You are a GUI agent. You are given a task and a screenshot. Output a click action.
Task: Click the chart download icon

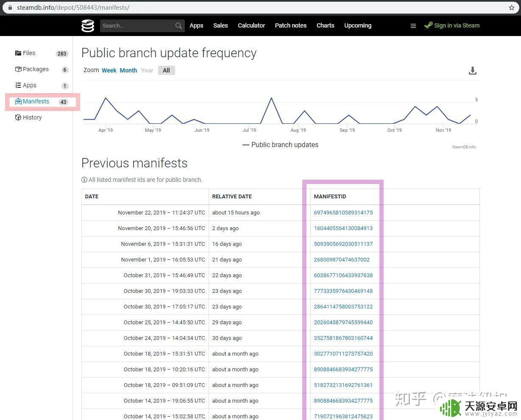[x=473, y=71]
